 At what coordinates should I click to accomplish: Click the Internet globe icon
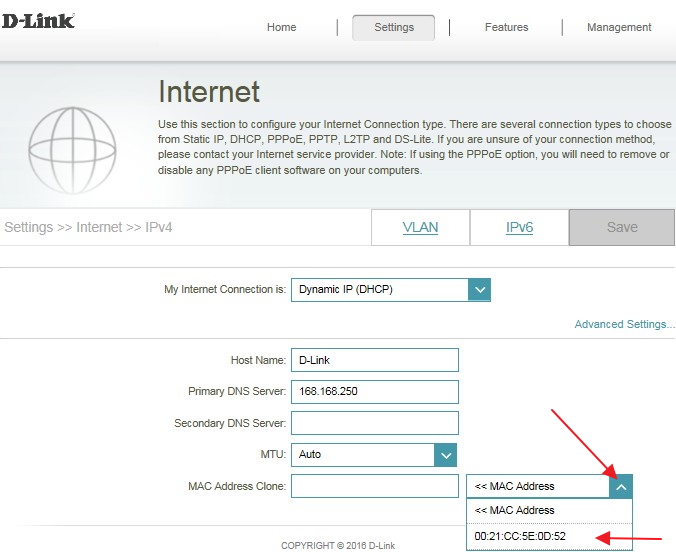(72, 148)
